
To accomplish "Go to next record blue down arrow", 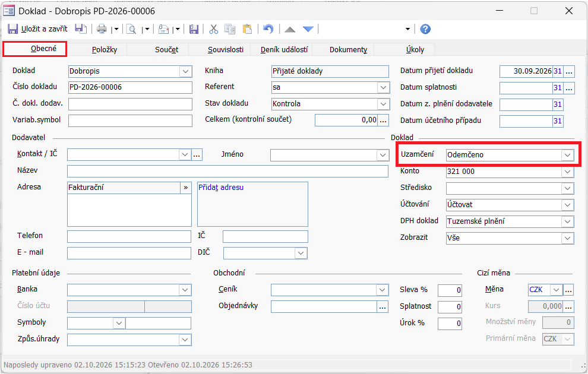I will (x=308, y=29).
